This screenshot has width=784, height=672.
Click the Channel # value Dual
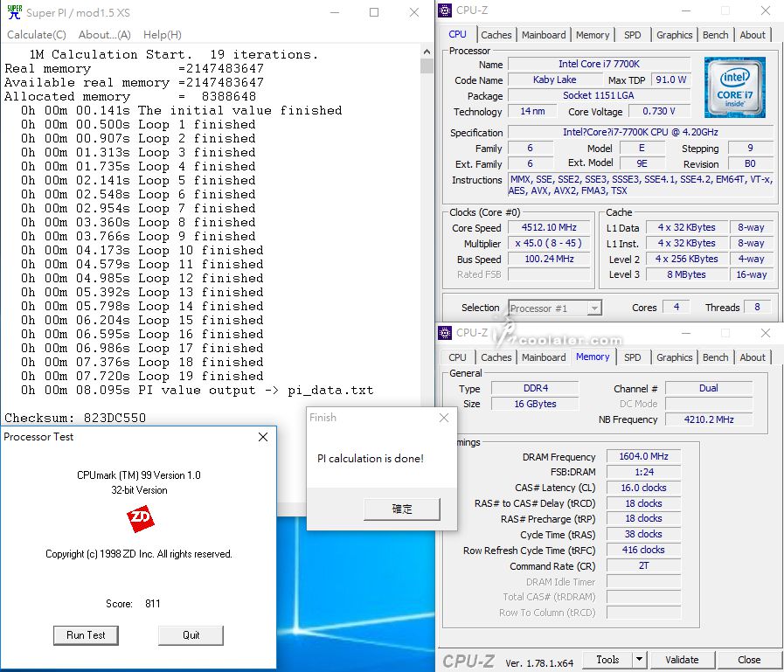pyautogui.click(x=709, y=388)
